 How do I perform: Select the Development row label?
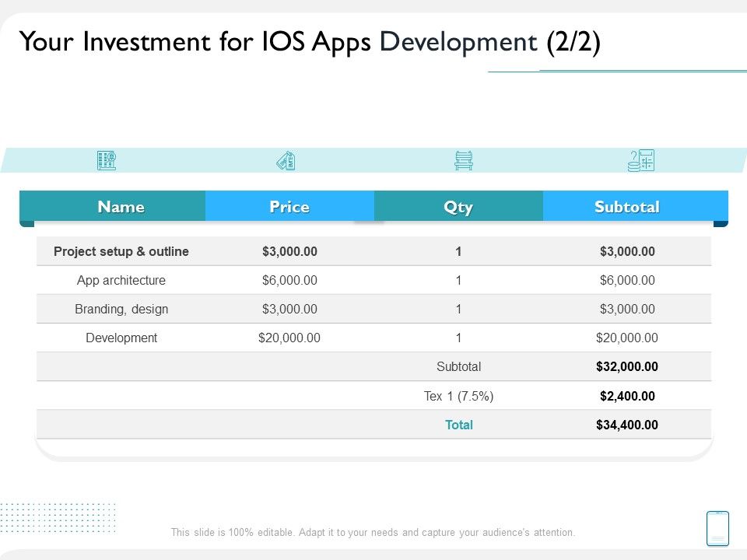(x=121, y=338)
